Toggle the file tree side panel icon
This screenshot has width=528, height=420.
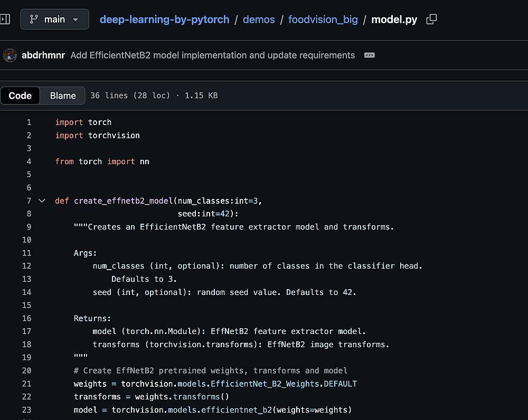[x=5, y=20]
